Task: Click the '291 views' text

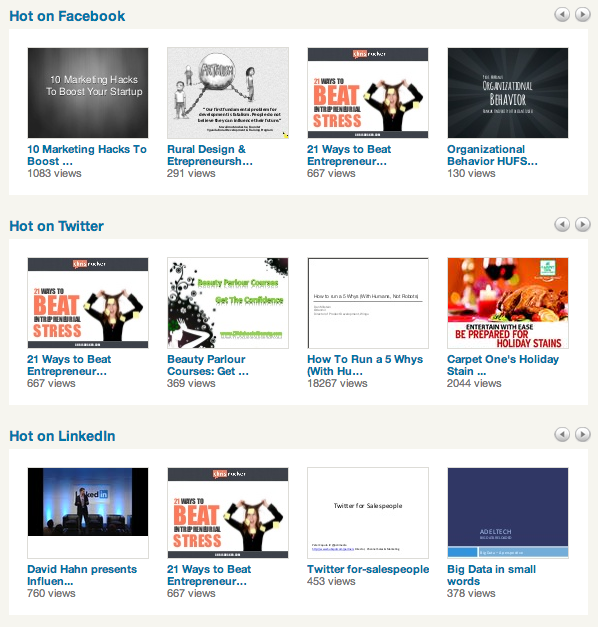Action: [x=191, y=173]
